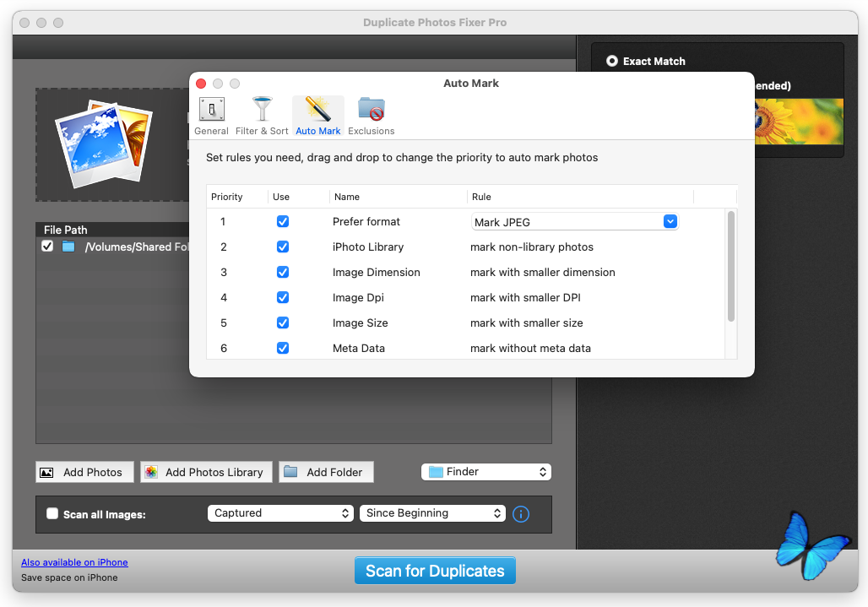This screenshot has width=868, height=607.
Task: Click the Scan for Duplicates button
Action: tap(435, 571)
